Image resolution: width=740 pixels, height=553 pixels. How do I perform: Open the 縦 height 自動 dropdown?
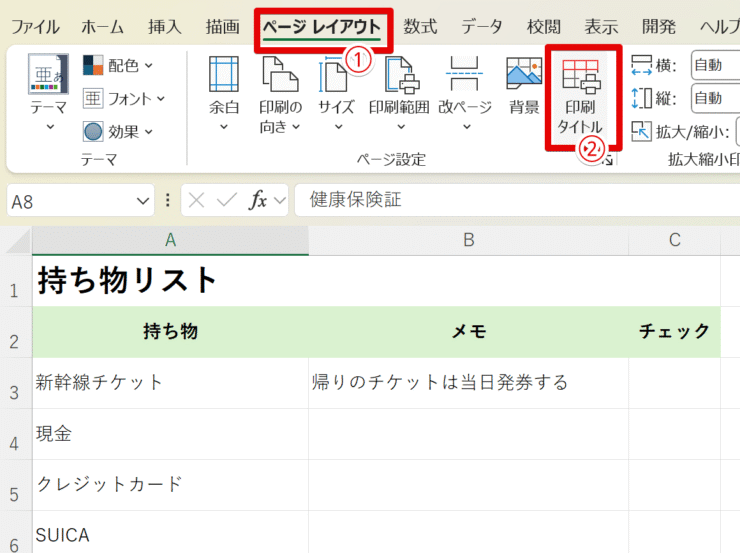tap(715, 98)
